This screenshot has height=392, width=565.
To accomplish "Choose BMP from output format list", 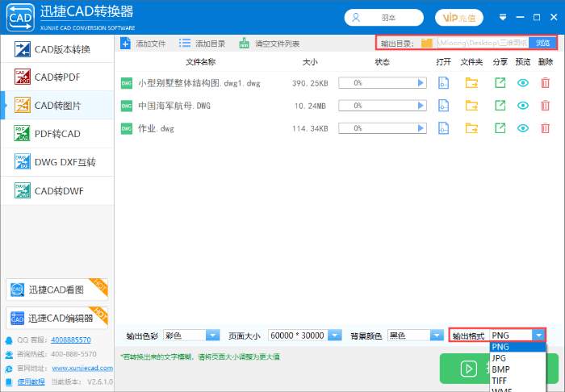I will [x=518, y=369].
